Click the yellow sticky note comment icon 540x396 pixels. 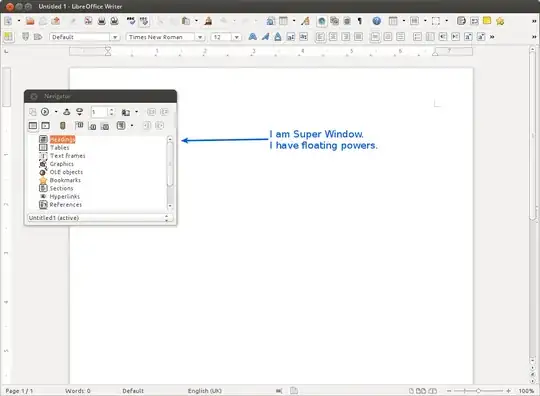coord(487,21)
